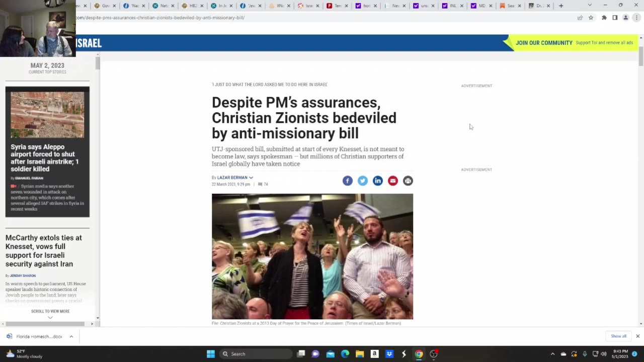644x362 pixels.
Task: Click the 'May 2, 2023' date heading
Action: (x=47, y=65)
